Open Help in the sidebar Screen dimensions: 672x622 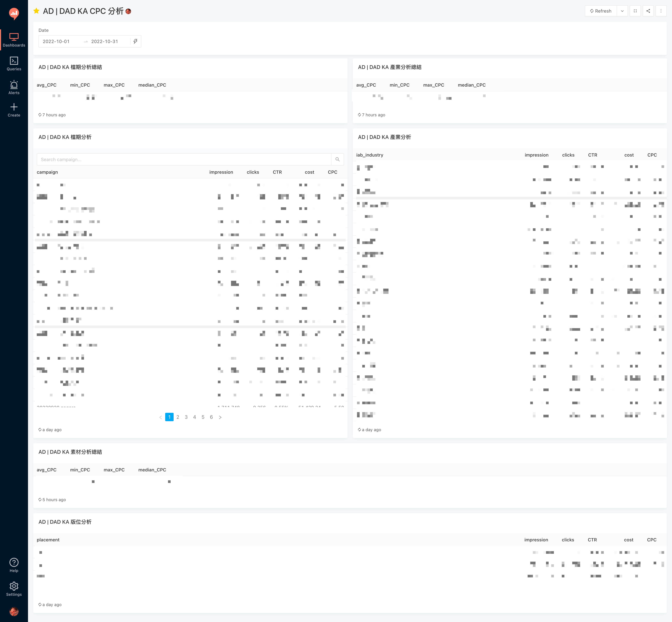[14, 565]
